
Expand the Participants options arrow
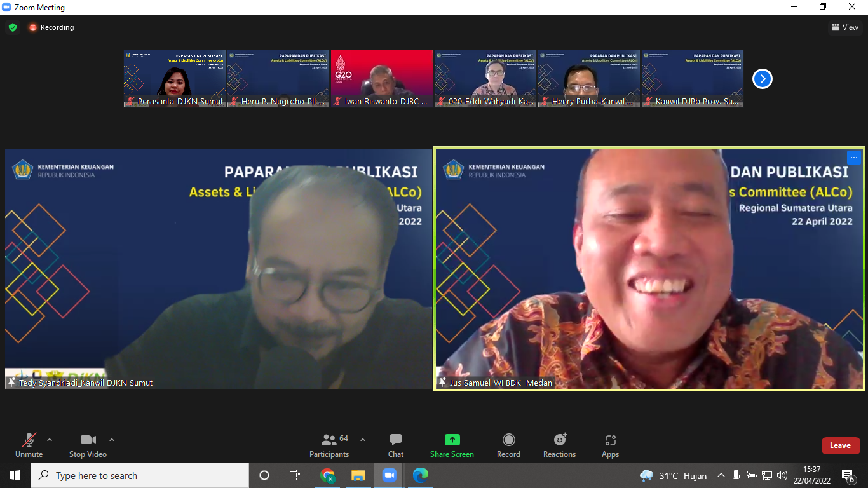(x=363, y=440)
